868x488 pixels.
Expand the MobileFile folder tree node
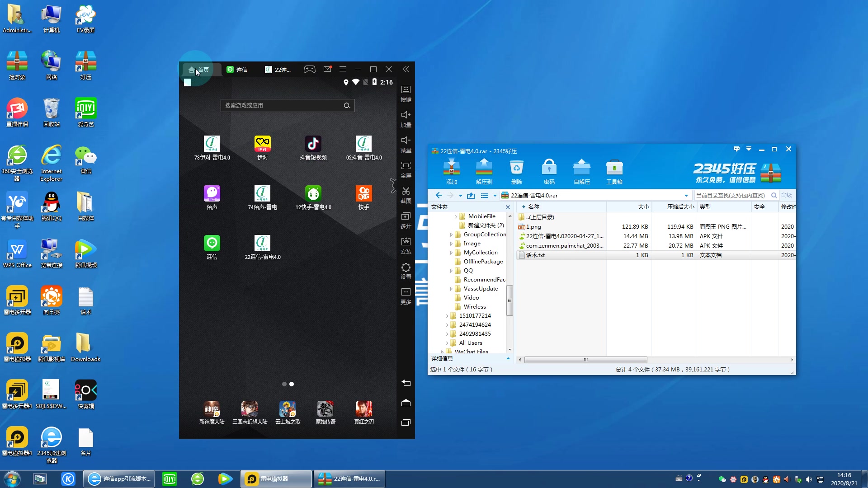pyautogui.click(x=456, y=216)
